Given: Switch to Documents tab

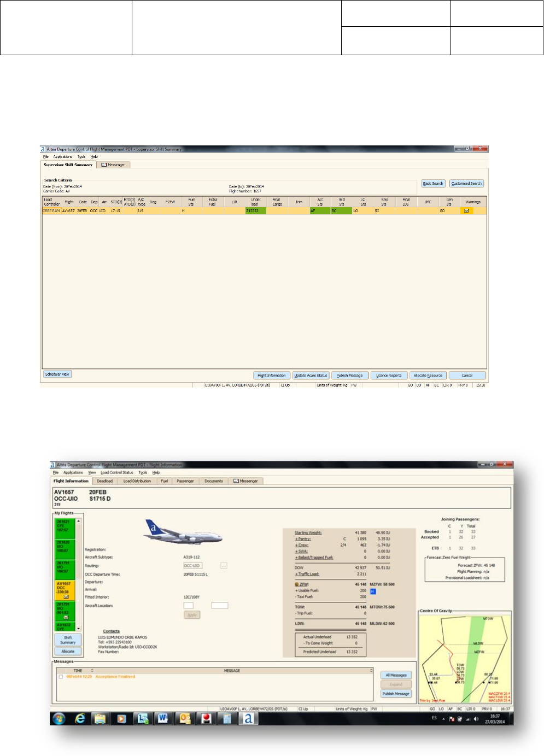Looking at the screenshot, I should (x=214, y=481).
